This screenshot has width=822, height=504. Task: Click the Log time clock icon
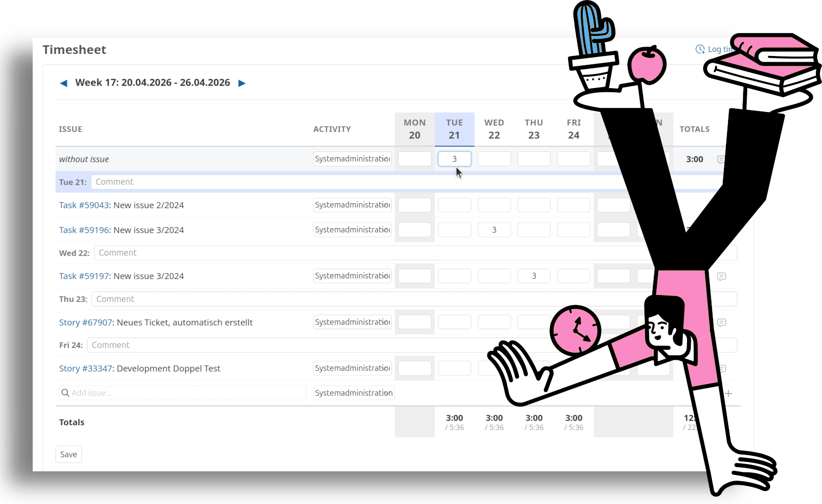click(x=700, y=49)
